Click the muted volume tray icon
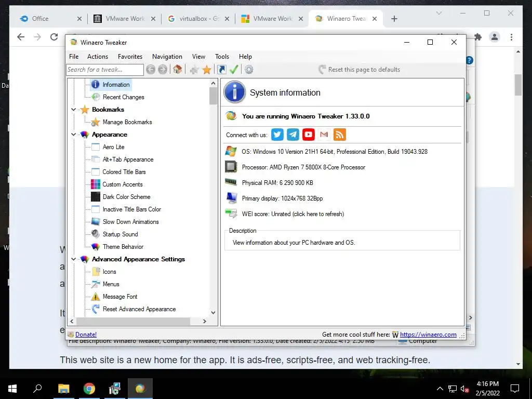This screenshot has height=399, width=532. pyautogui.click(x=465, y=389)
